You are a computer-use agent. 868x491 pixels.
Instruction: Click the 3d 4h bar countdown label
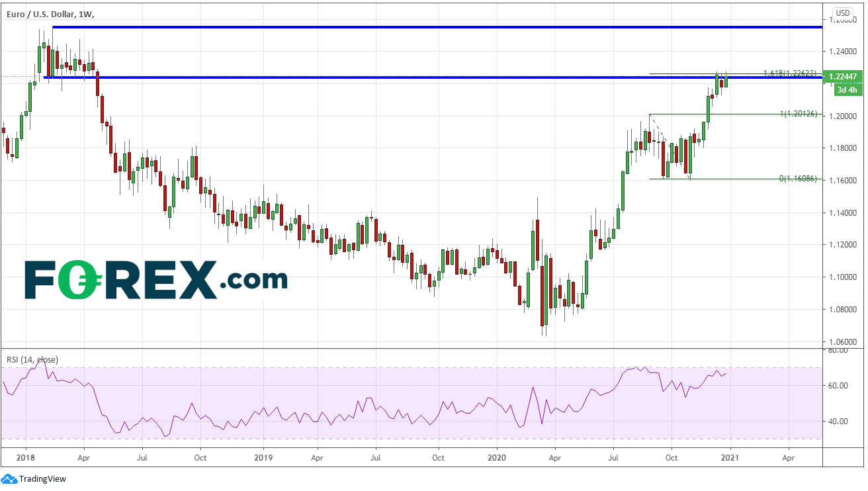tap(848, 91)
